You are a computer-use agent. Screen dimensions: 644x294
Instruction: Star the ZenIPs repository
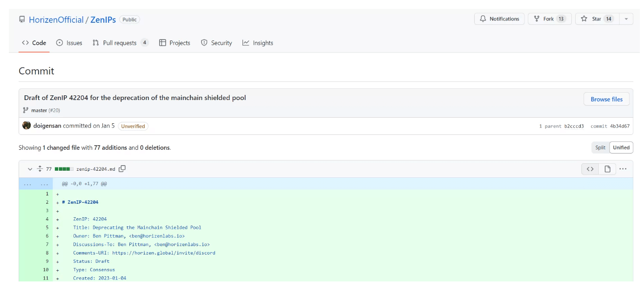coord(597,19)
